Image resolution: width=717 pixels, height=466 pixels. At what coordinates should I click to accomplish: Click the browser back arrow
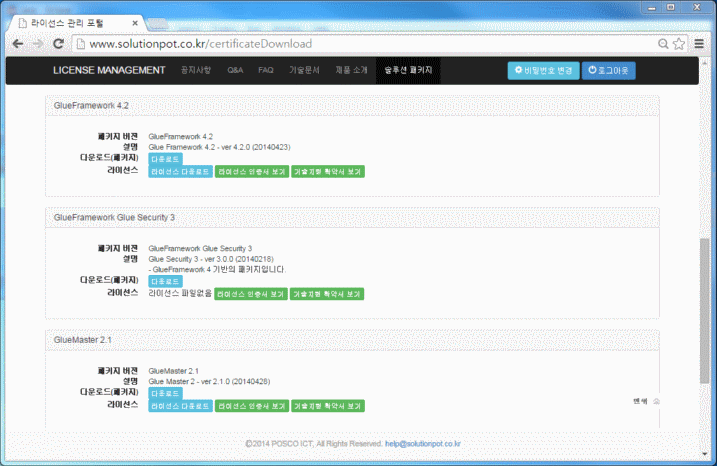pos(15,44)
